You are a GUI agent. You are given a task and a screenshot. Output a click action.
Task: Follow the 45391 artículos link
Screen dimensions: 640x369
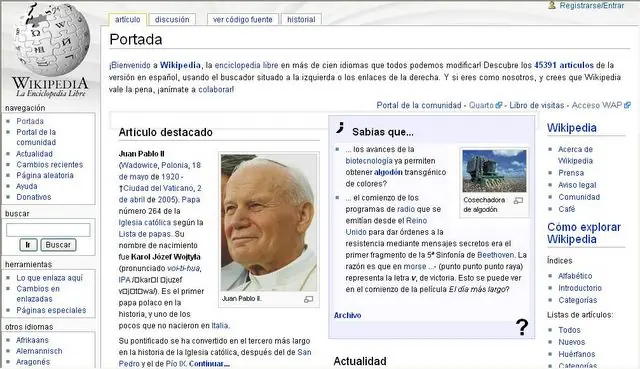(x=564, y=65)
